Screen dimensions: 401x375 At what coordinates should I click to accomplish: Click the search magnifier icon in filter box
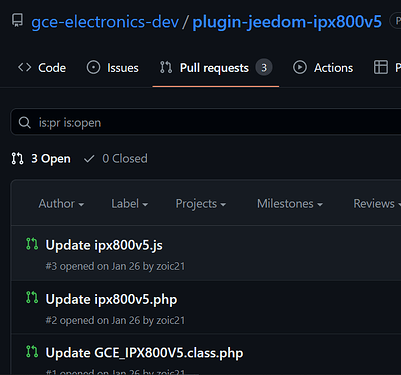[25, 123]
